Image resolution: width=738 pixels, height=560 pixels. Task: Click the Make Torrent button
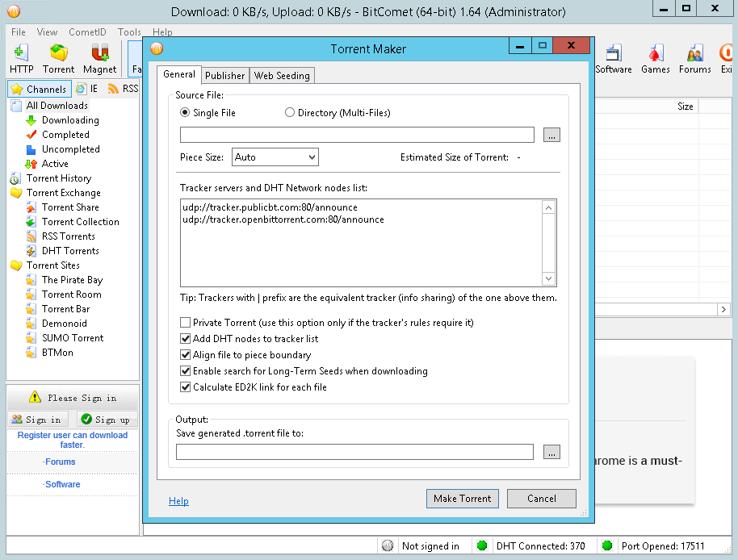462,499
